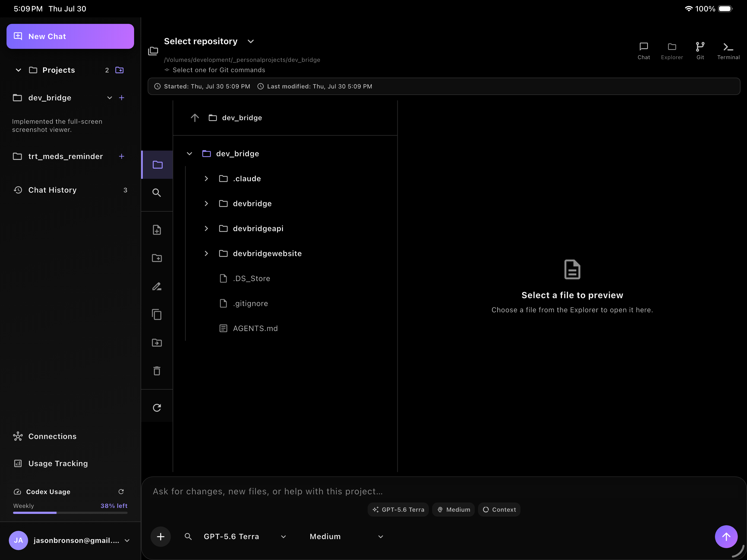Click the JA avatar
This screenshot has height=560, width=747.
click(x=18, y=540)
